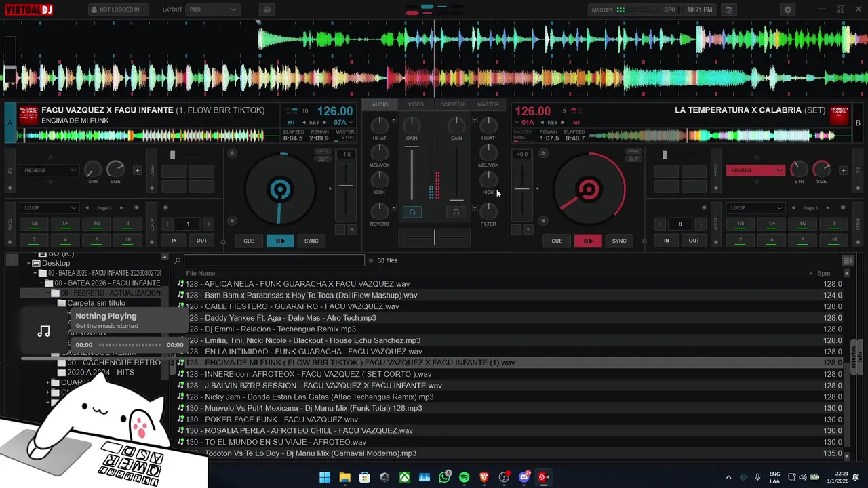Click the browser search input field
The image size is (868, 488).
click(x=274, y=260)
